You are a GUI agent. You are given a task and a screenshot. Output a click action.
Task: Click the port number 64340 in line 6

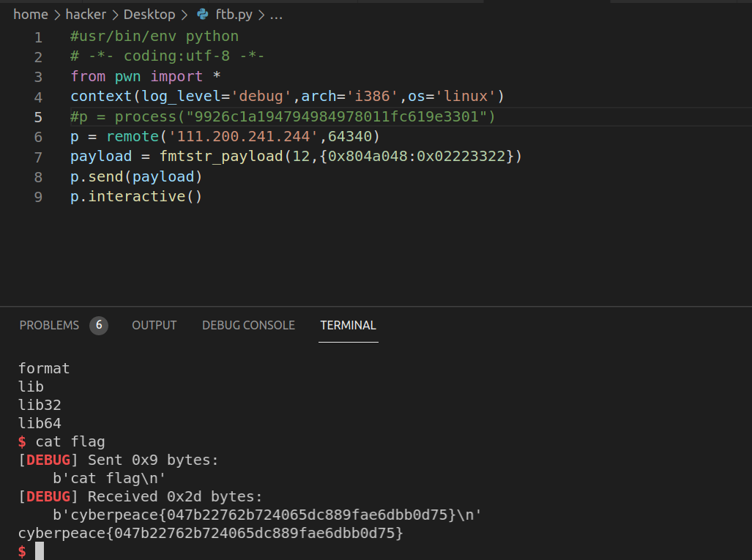[350, 137]
